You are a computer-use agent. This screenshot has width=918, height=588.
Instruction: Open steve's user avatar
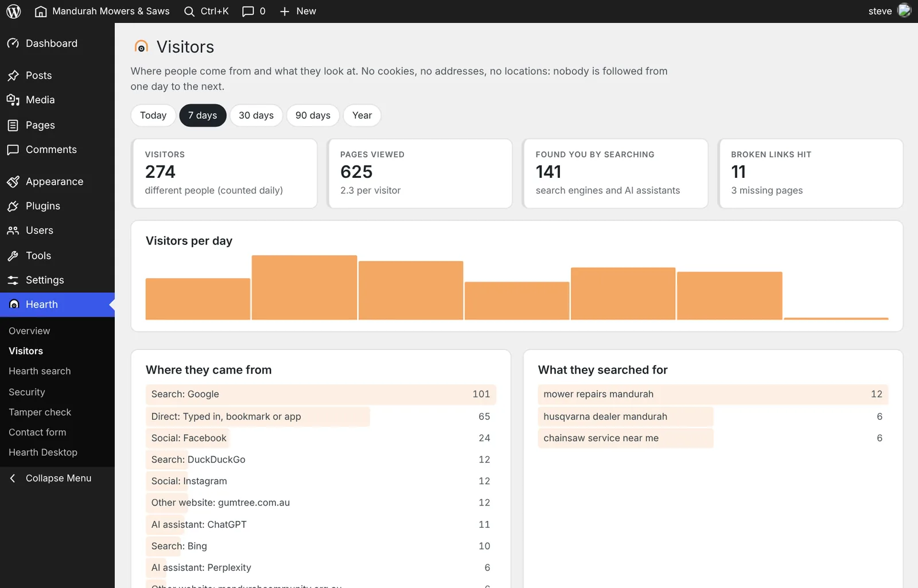904,11
